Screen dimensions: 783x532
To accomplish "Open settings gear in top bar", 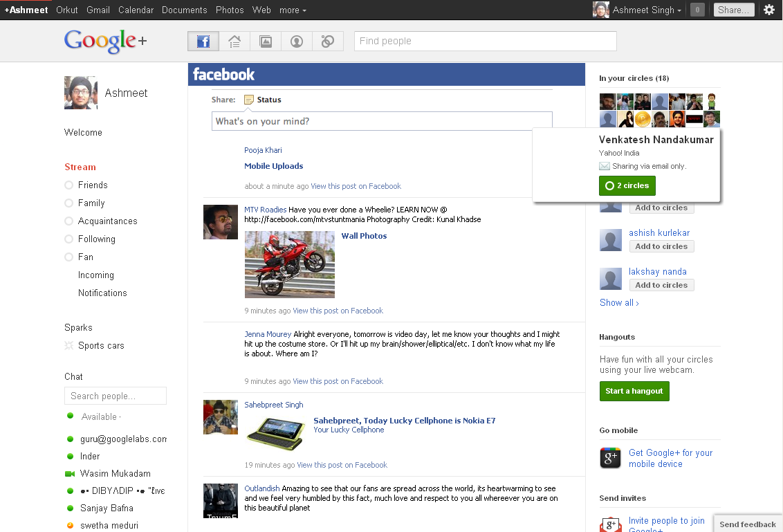I will tap(769, 10).
